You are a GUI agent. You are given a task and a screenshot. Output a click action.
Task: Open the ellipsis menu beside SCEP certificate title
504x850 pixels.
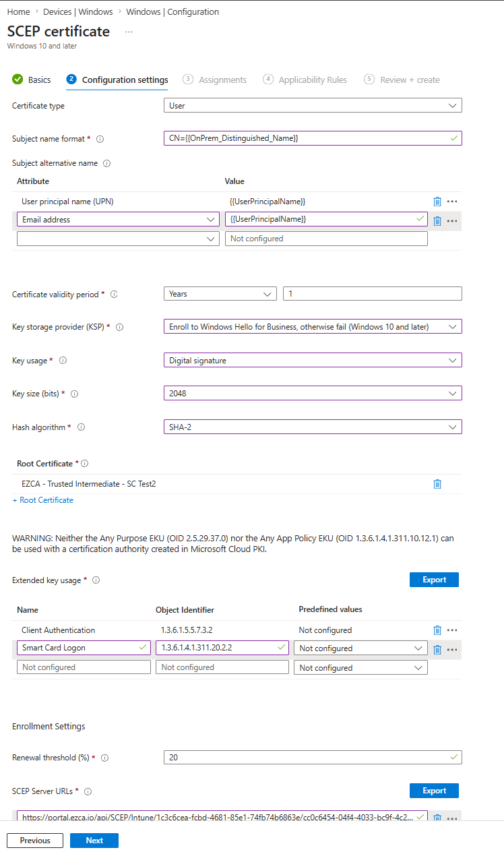pyautogui.click(x=128, y=31)
